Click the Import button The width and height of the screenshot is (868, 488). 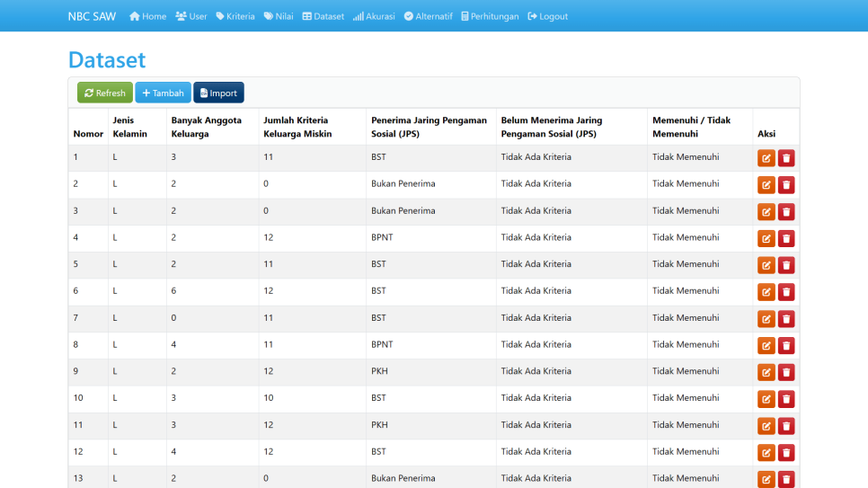click(x=218, y=93)
